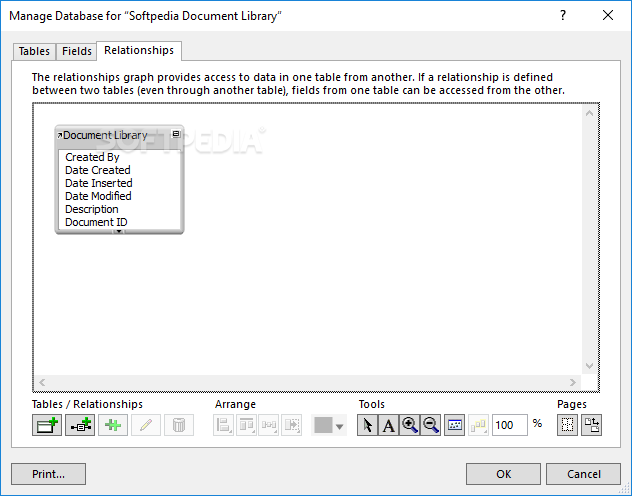The height and width of the screenshot is (496, 632).
Task: Pick the gray color swatch
Action: point(323,425)
